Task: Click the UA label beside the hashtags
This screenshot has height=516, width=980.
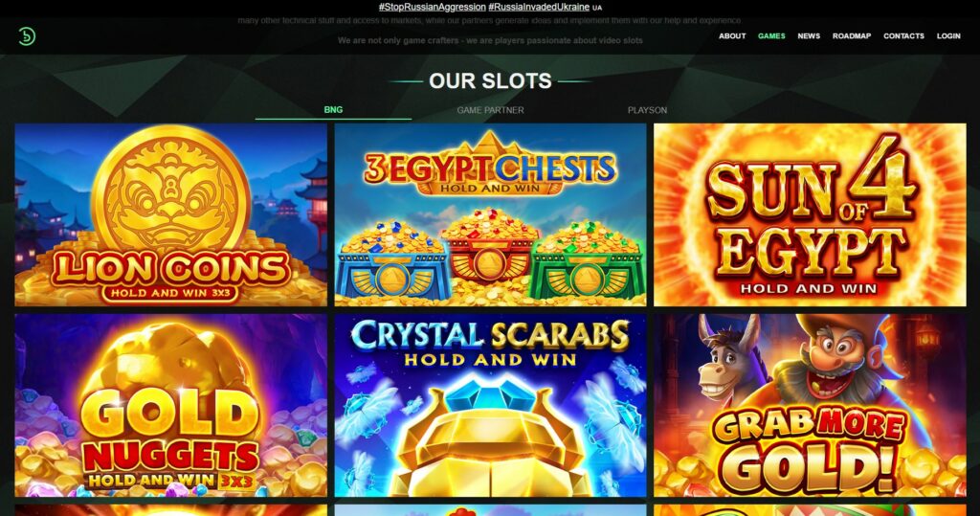Action: click(x=597, y=8)
